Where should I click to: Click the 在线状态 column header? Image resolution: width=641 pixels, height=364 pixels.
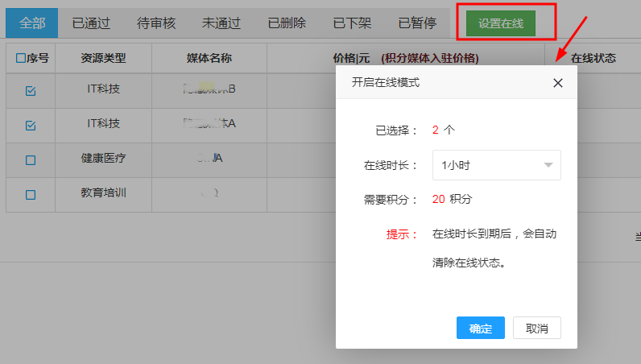point(593,58)
